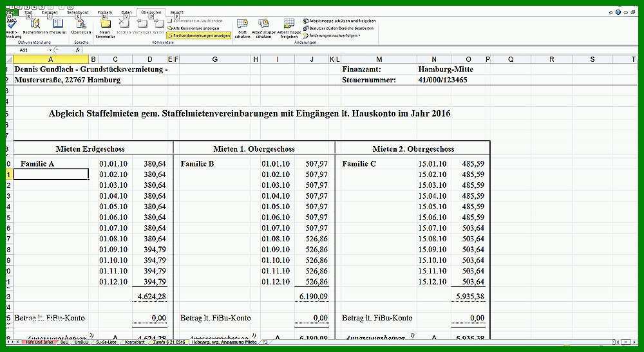Toggle Kommentar ein-/ausblenden
The height and width of the screenshot is (352, 644).
196,21
